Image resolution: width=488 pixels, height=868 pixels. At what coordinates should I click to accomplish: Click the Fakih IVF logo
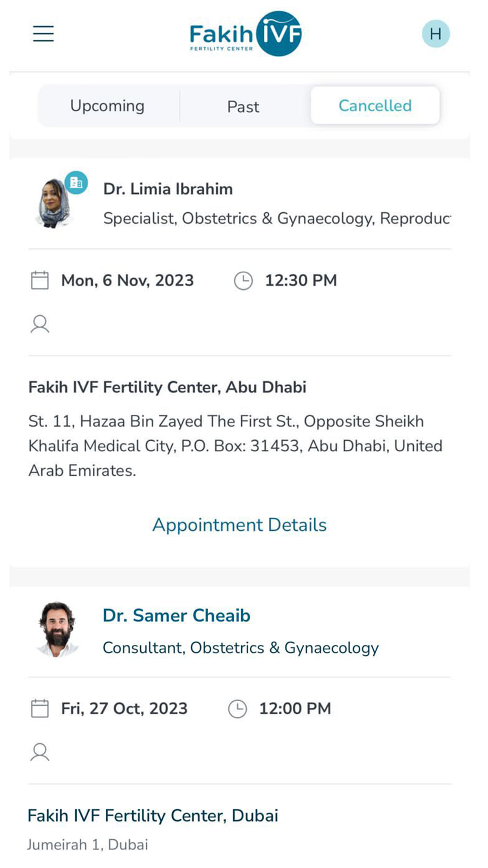click(x=245, y=34)
